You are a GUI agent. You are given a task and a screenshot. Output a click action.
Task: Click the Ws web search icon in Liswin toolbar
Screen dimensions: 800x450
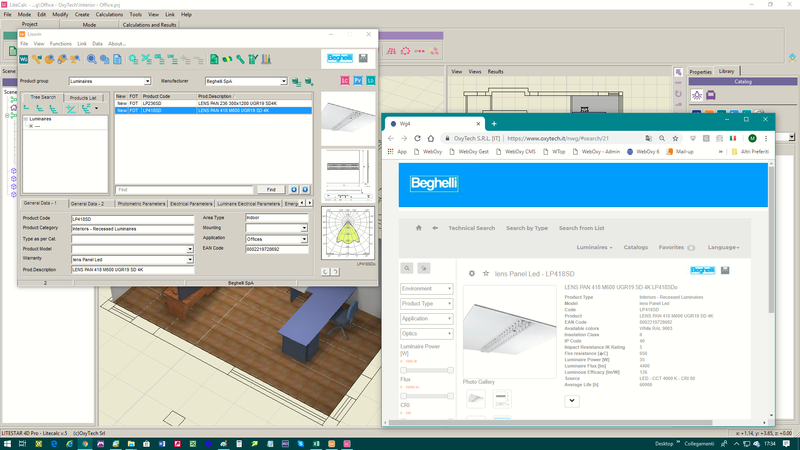(24, 59)
